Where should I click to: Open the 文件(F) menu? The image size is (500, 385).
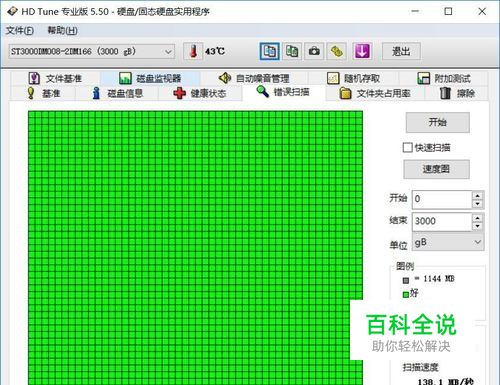[x=20, y=31]
